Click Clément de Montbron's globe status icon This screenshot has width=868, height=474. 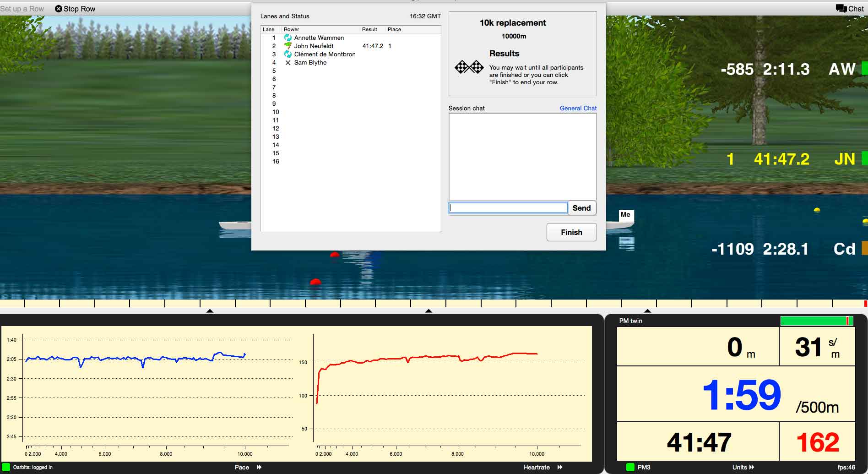tap(288, 54)
